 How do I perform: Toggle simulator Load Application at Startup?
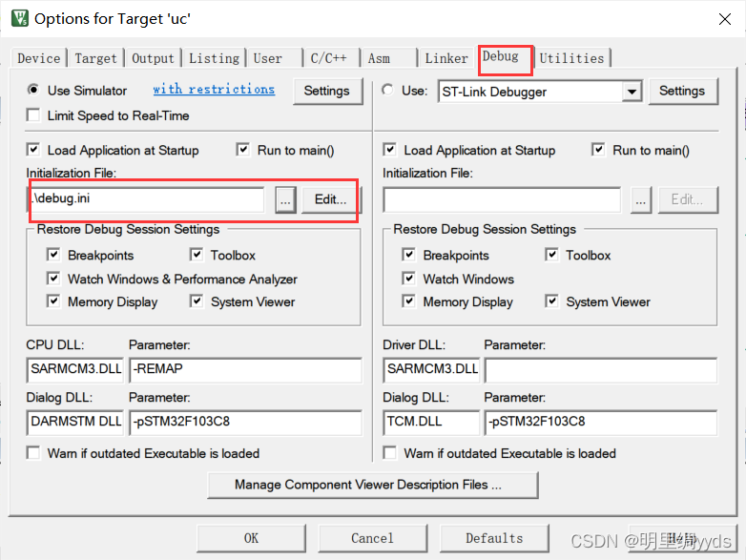33,150
